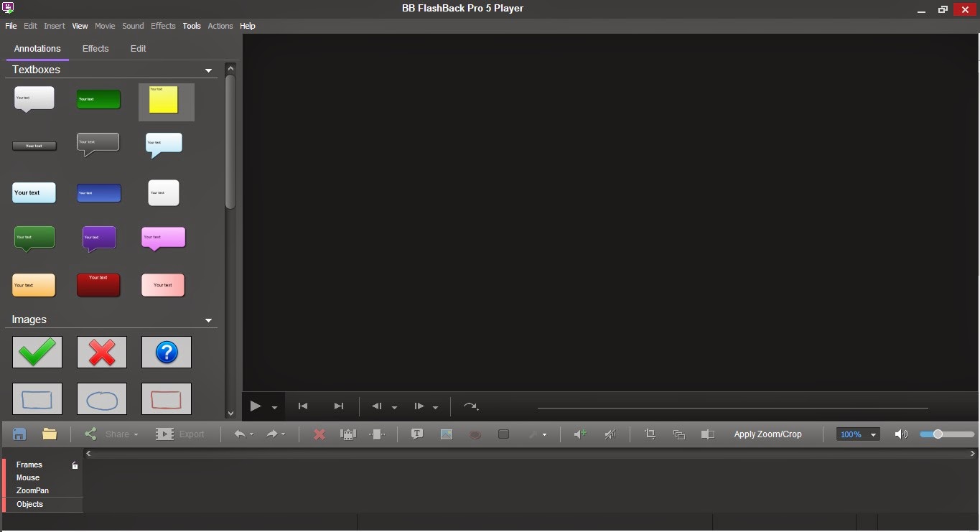Open a file with the folder icon
The width and height of the screenshot is (980, 532).
(x=50, y=434)
